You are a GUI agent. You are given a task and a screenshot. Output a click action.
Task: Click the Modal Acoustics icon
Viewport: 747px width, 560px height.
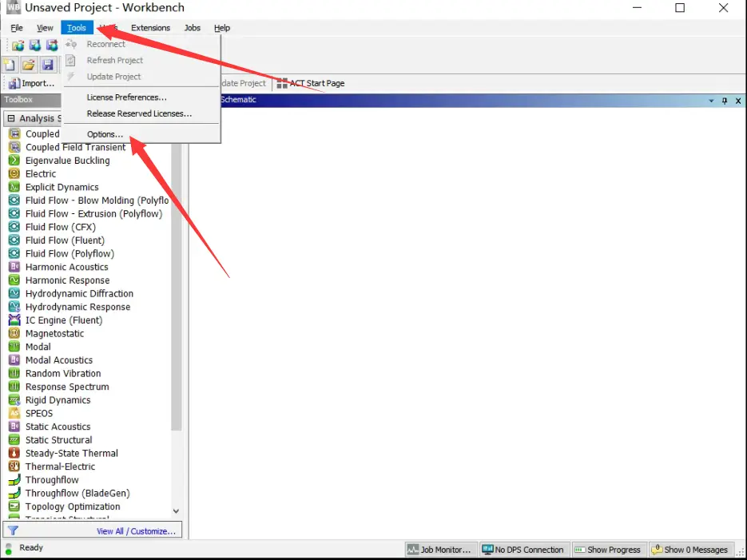14,360
